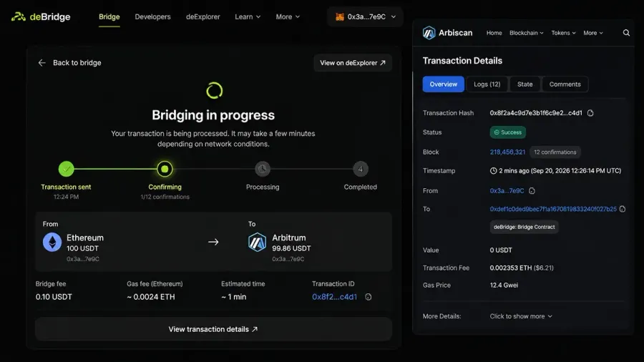
Task: Select the 100 USDT send amount
Action: [82, 248]
